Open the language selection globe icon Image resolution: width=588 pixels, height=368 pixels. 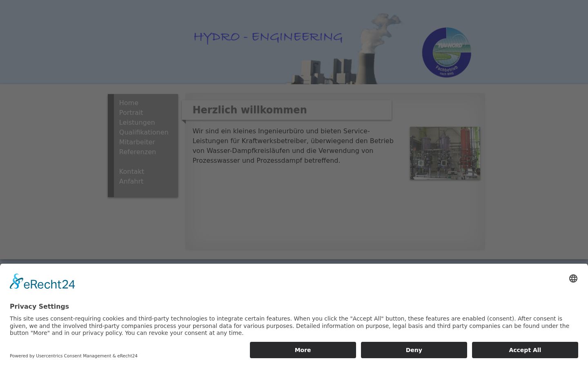click(573, 278)
